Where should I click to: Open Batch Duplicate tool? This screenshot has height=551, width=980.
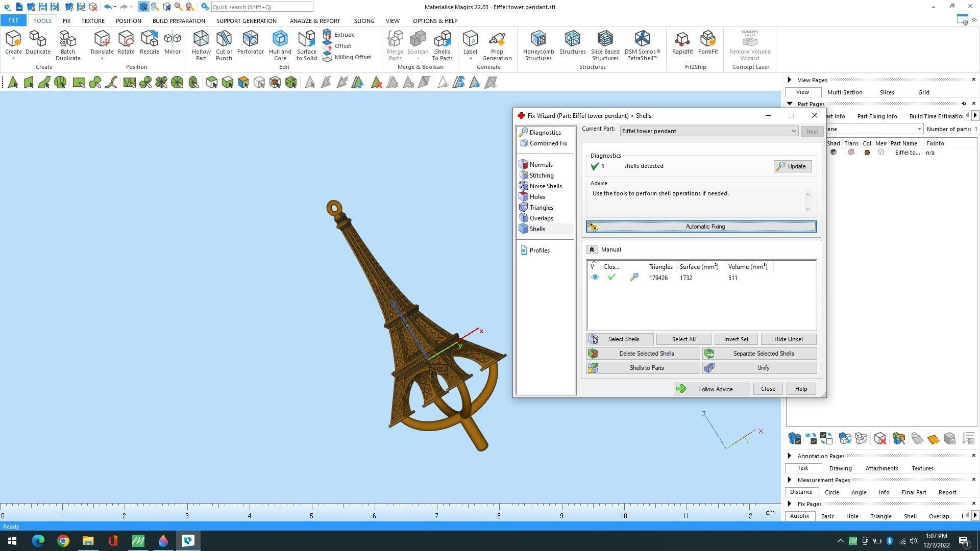(68, 45)
